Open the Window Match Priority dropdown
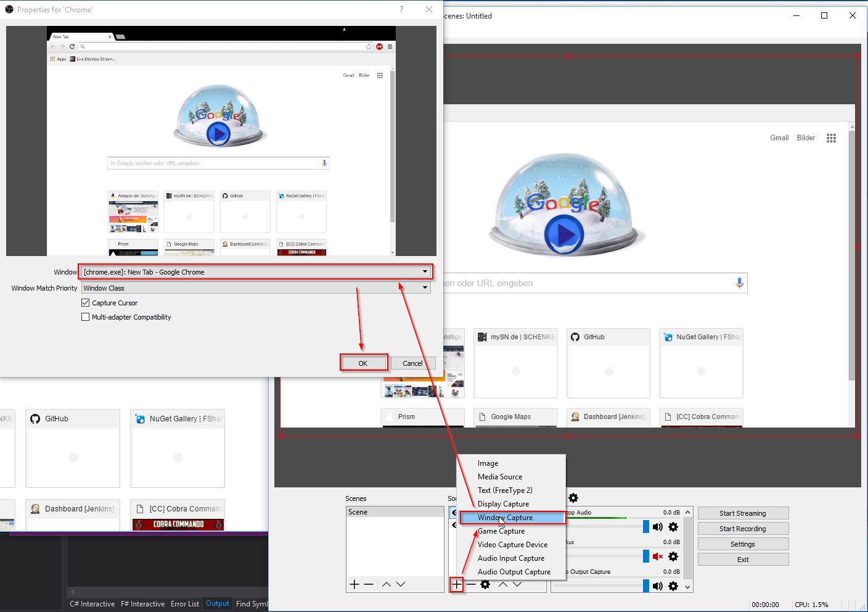The width and height of the screenshot is (868, 612). (256, 288)
